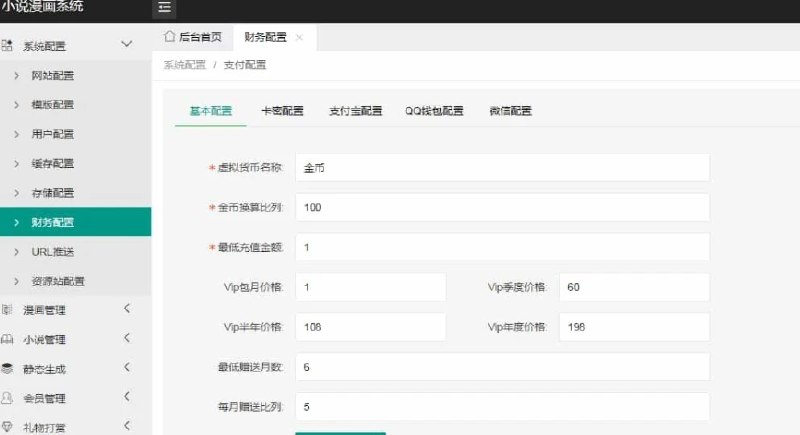
Task: Expand the 礼物打赏 menu arrow
Action: tap(127, 426)
